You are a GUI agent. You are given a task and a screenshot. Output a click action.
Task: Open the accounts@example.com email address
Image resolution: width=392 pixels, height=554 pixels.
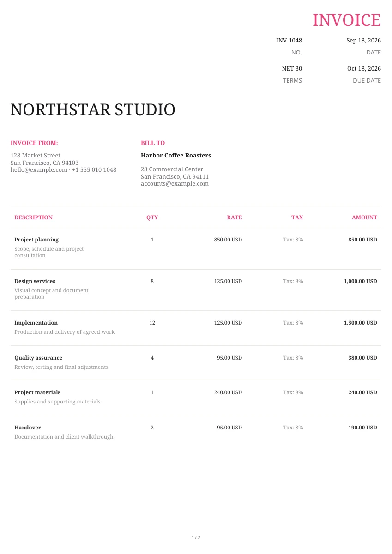coord(175,184)
